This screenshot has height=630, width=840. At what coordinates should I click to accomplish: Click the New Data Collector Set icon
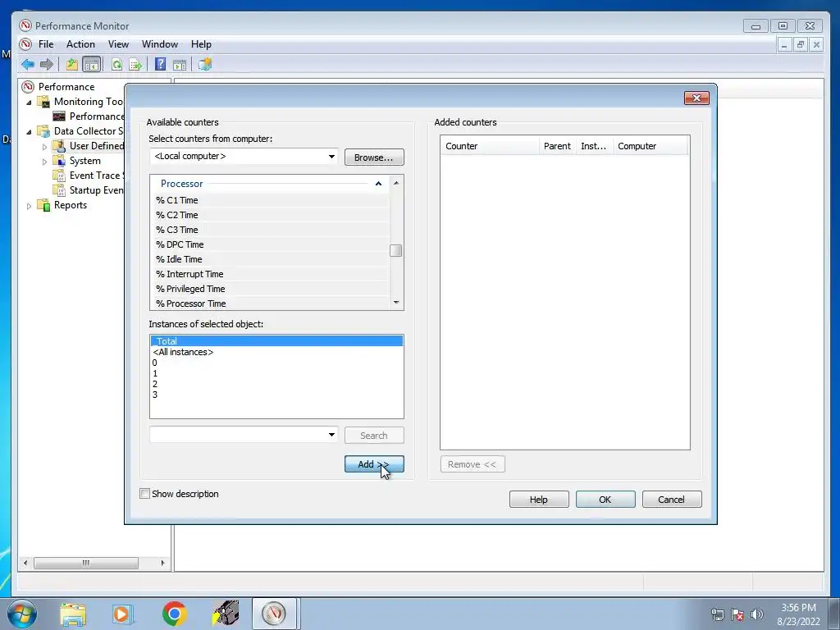[x=205, y=65]
